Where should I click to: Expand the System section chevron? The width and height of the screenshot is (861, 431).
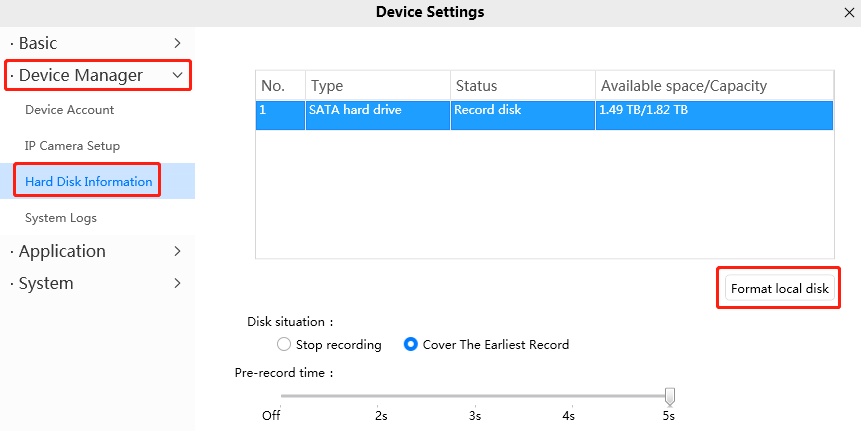coord(177,283)
